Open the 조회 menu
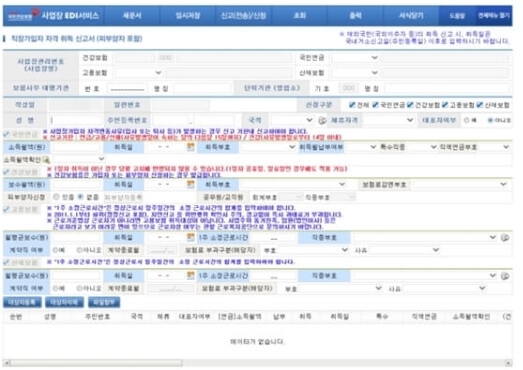The height and width of the screenshot is (370, 523). [300, 15]
